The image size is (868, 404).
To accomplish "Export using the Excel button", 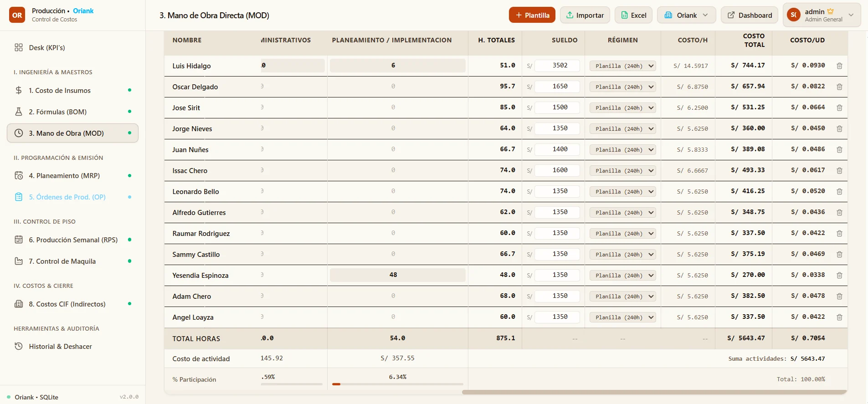I will point(634,15).
